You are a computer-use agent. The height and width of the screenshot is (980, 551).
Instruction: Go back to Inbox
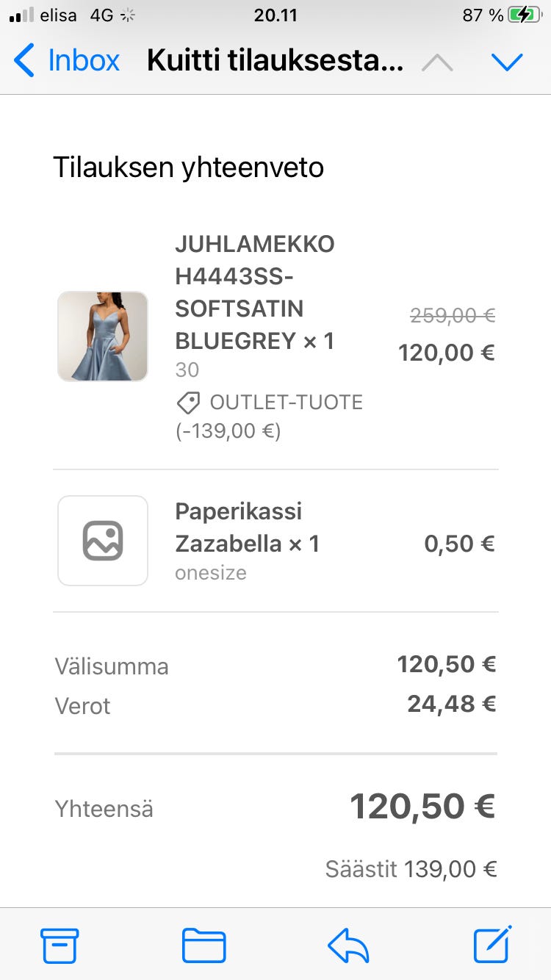(67, 60)
